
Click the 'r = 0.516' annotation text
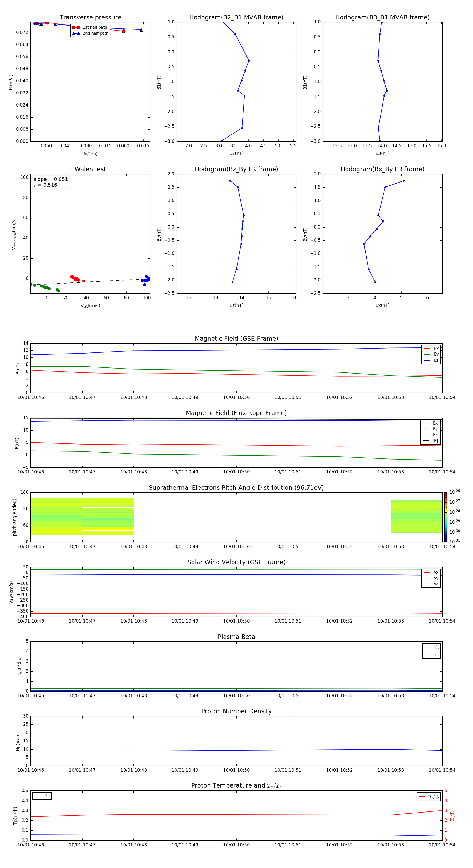pos(45,185)
